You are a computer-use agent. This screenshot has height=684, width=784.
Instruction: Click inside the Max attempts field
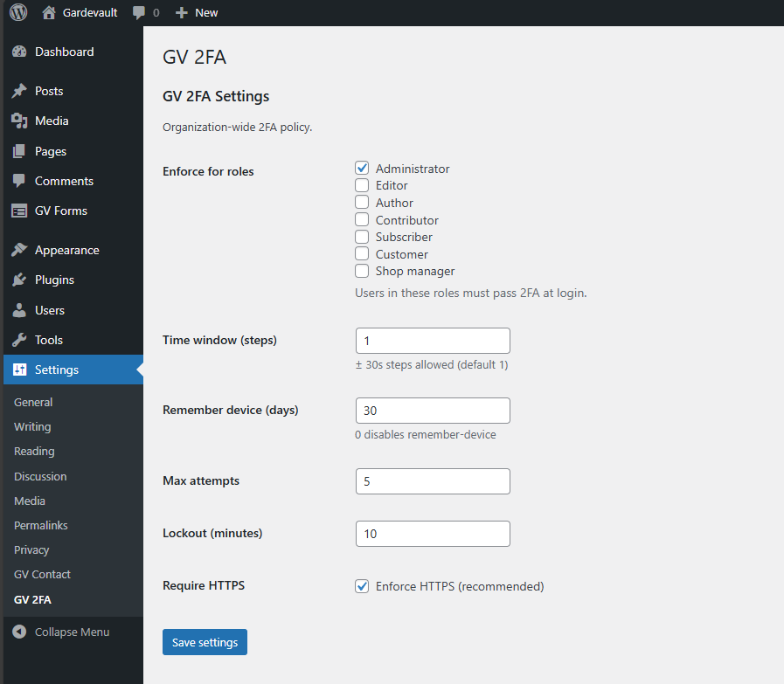coord(432,480)
